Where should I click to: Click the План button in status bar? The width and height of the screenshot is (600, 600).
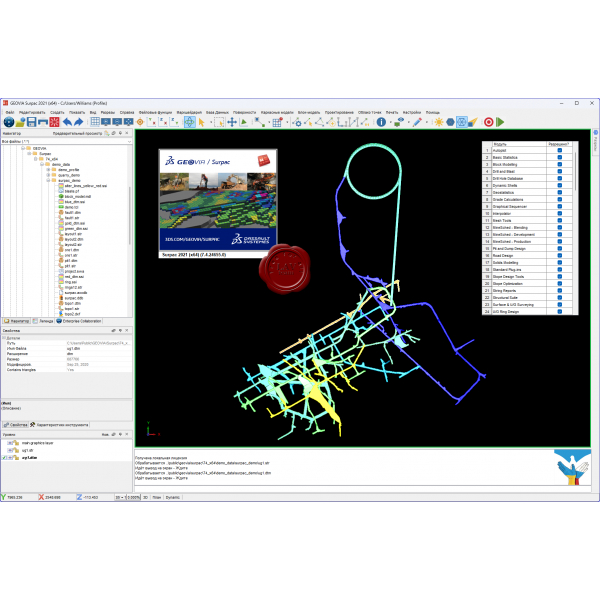click(x=157, y=497)
